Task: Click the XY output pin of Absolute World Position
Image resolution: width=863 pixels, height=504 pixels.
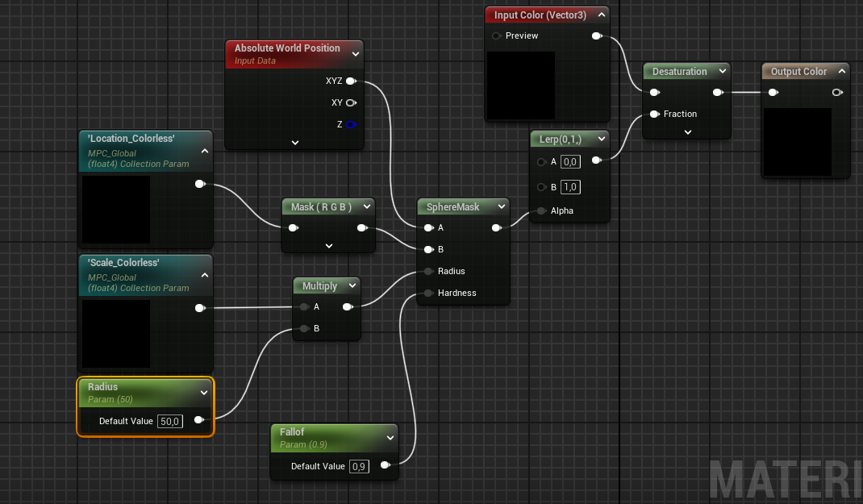Action: click(x=351, y=103)
